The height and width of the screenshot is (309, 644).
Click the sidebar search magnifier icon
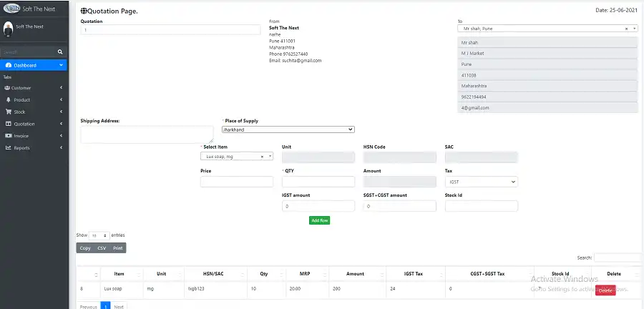point(60,52)
